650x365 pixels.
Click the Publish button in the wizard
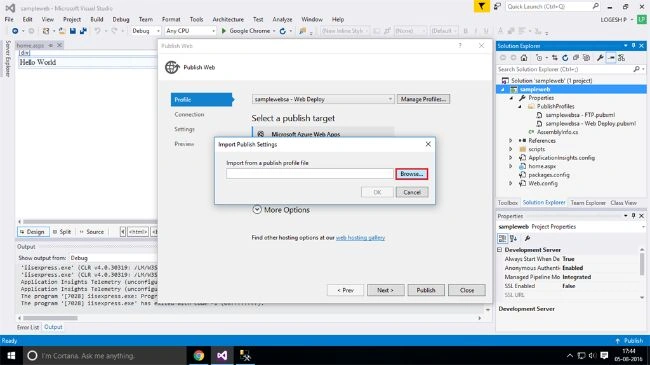click(426, 290)
